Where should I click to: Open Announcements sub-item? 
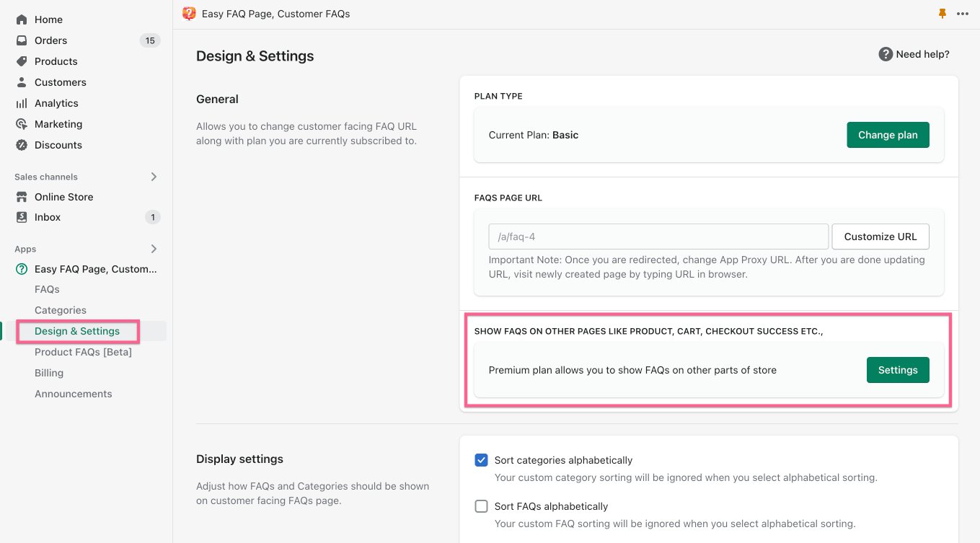tap(74, 394)
